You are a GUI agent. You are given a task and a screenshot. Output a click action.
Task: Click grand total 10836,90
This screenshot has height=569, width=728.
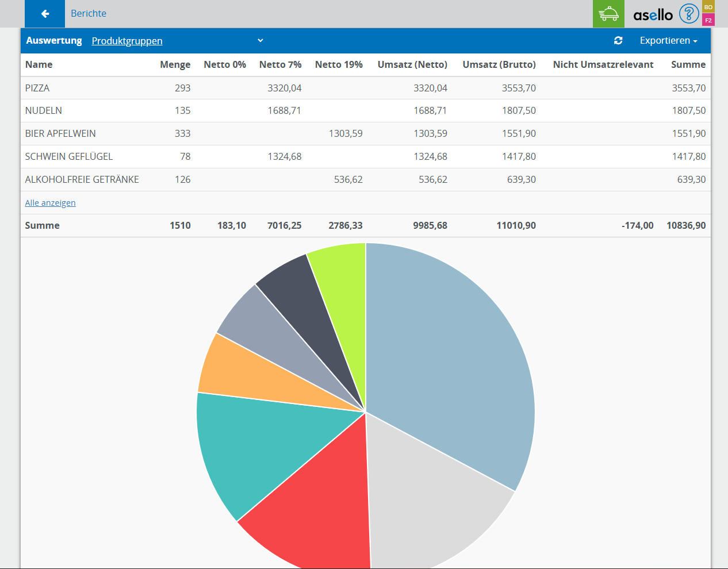tap(686, 225)
